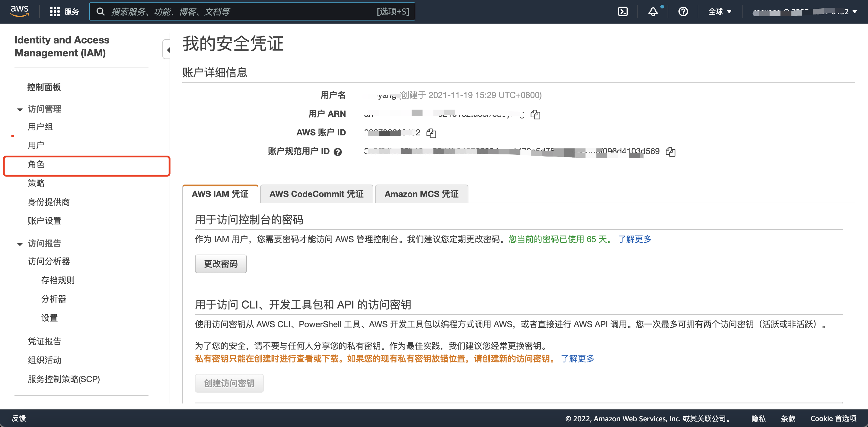Focus the services search field
Image resolution: width=868 pixels, height=427 pixels.
tap(252, 11)
